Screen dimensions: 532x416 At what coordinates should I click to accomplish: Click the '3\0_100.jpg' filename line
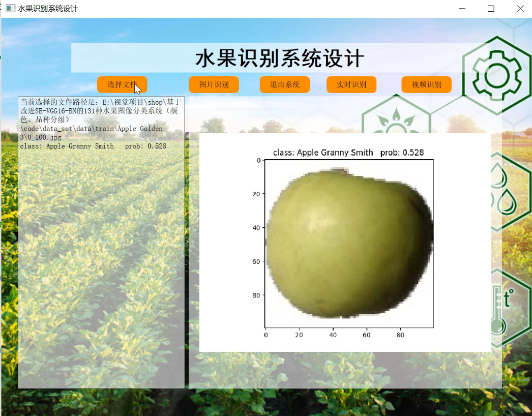41,137
